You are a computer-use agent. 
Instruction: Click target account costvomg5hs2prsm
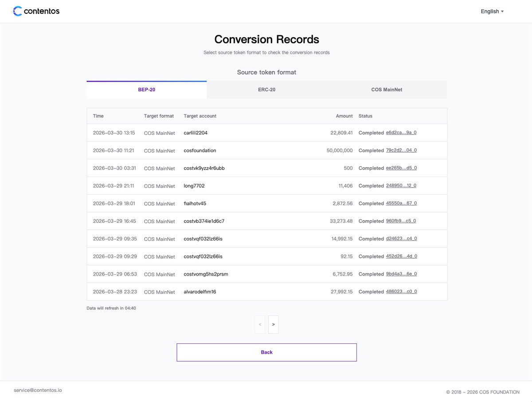pos(206,274)
